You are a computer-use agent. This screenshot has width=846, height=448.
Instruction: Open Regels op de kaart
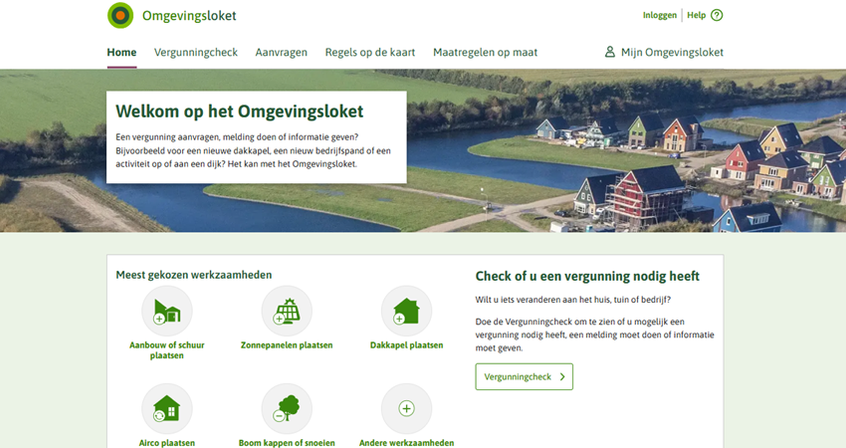[370, 52]
